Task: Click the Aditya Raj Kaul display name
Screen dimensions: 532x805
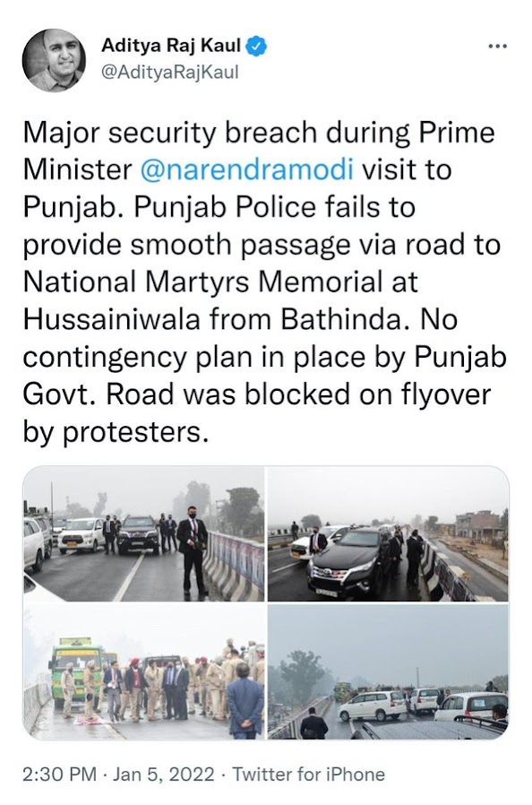Action: 171,46
